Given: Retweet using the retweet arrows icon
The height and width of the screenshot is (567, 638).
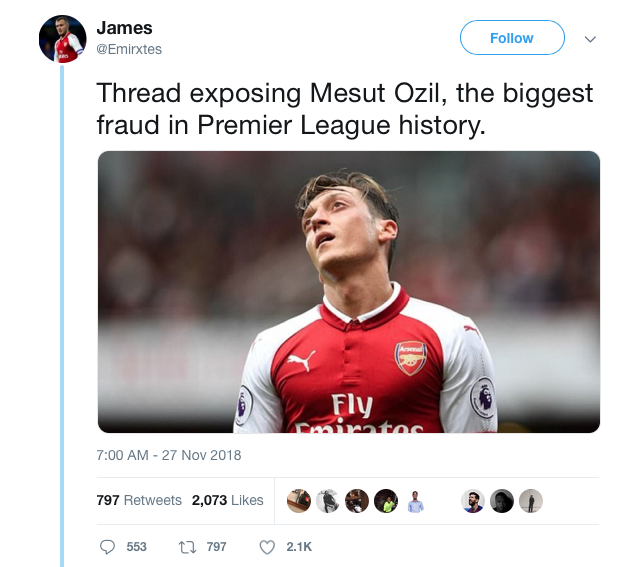Looking at the screenshot, I should pos(185,547).
